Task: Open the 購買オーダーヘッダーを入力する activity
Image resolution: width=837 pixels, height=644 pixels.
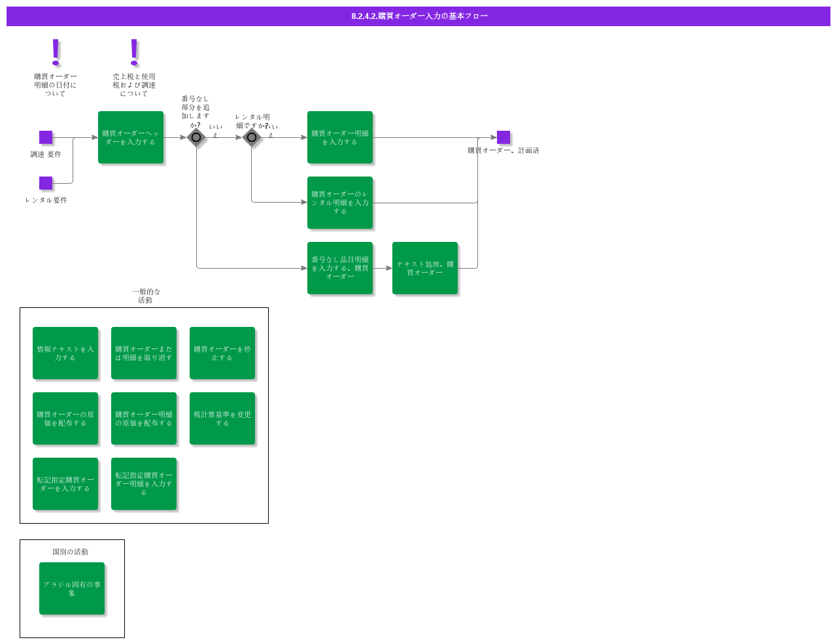Action: coord(131,137)
